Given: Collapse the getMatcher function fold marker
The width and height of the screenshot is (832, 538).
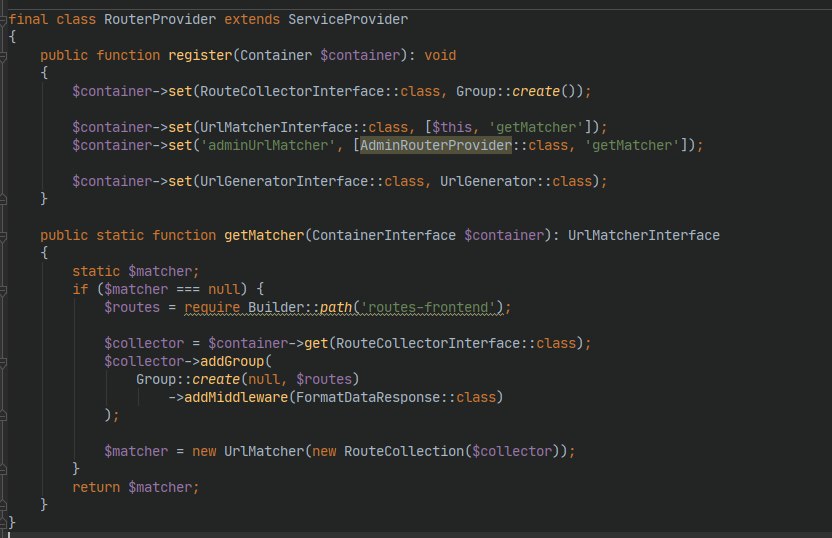Looking at the screenshot, I should coord(3,236).
